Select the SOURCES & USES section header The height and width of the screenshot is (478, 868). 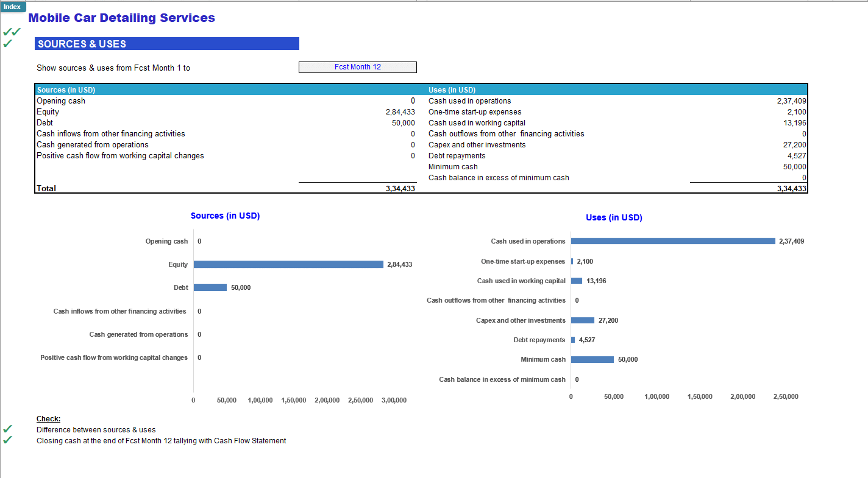[167, 44]
